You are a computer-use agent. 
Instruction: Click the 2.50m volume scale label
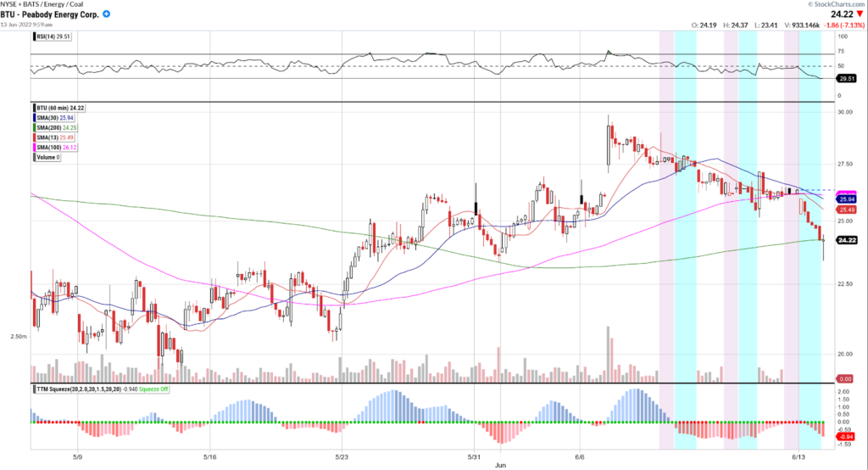19,337
